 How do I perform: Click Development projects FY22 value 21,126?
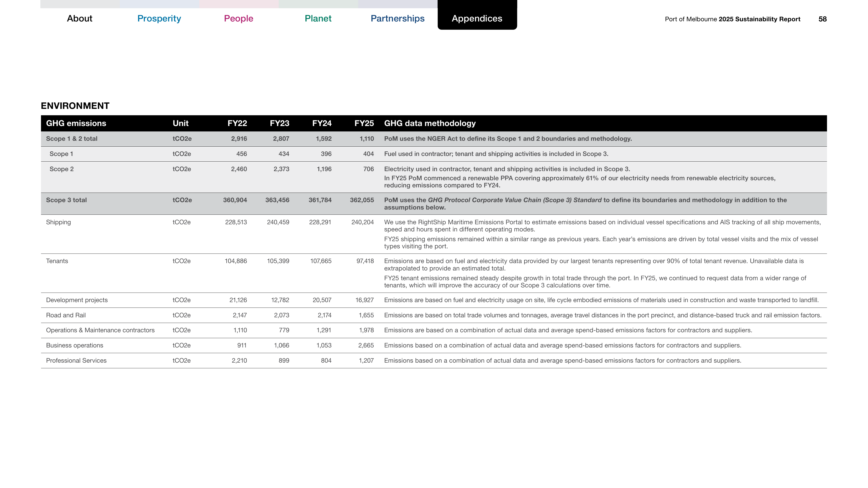click(238, 300)
